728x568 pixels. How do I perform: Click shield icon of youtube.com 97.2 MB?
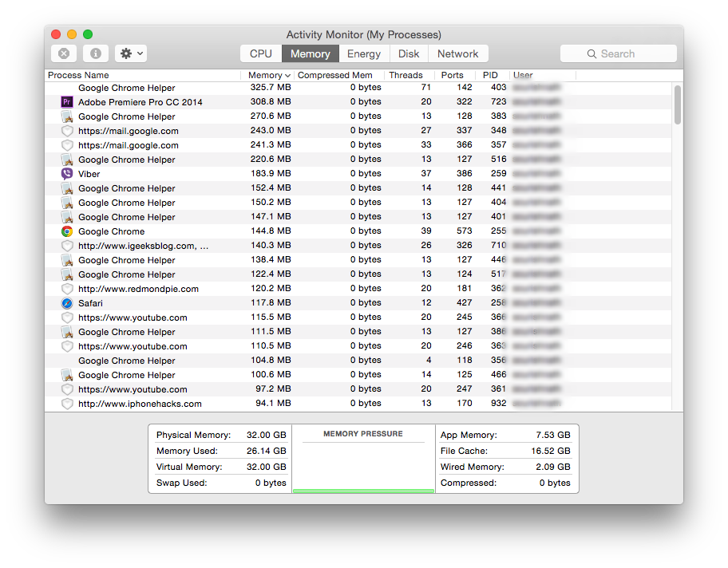(67, 389)
